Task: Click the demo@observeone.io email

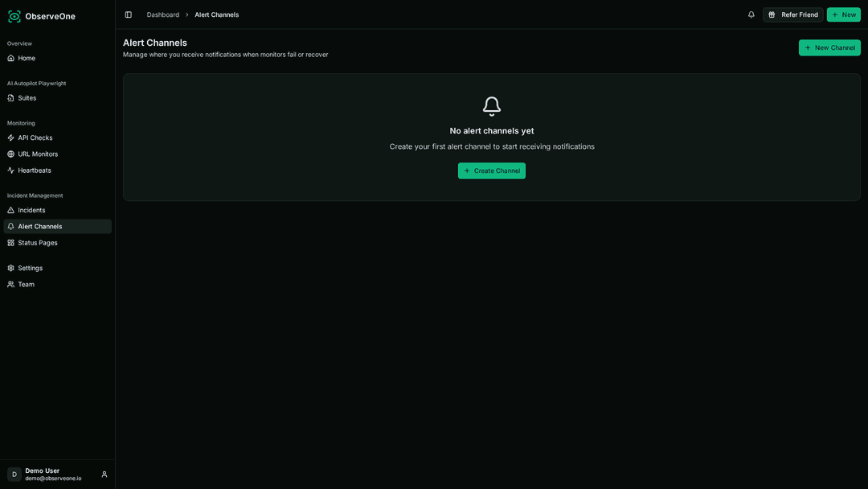Action: (53, 479)
